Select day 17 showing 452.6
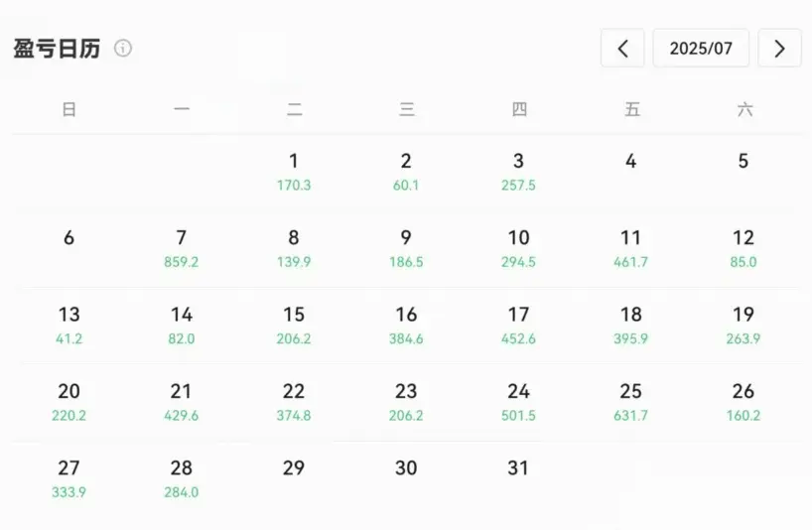The image size is (812, 530). coord(518,325)
